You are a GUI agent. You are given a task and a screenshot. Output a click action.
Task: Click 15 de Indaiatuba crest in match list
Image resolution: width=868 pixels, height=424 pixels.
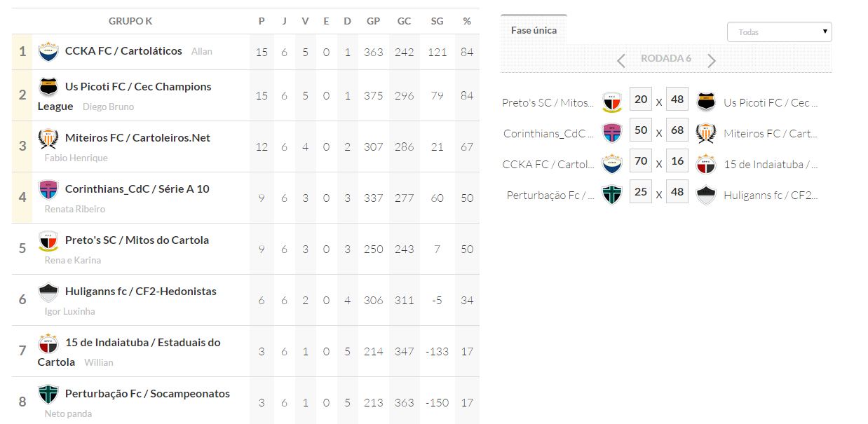[x=705, y=165]
